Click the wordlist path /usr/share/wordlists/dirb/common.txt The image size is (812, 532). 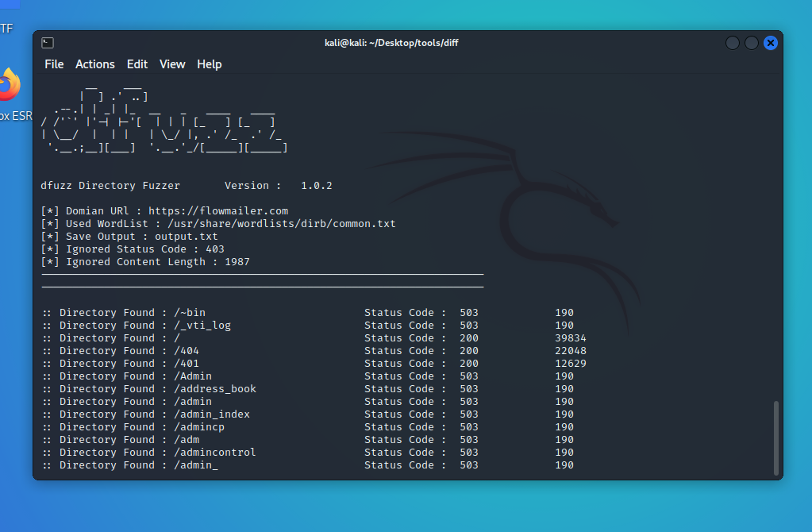pos(282,224)
